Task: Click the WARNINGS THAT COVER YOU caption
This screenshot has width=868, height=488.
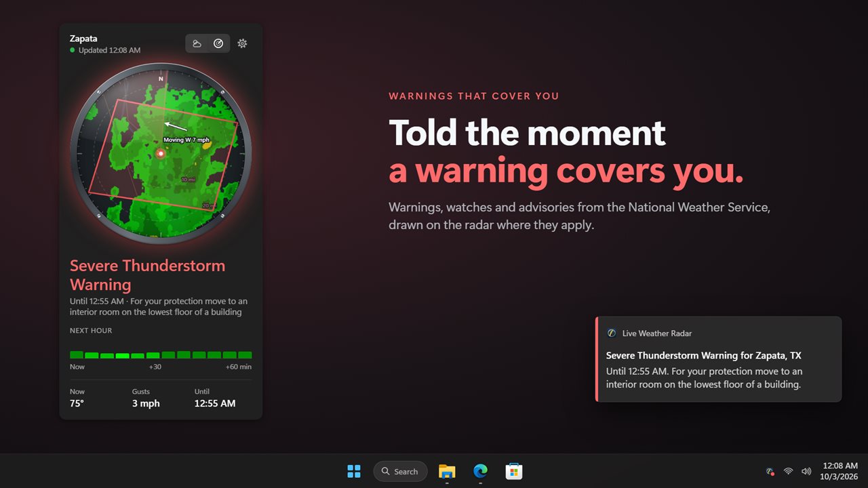Action: pyautogui.click(x=474, y=96)
